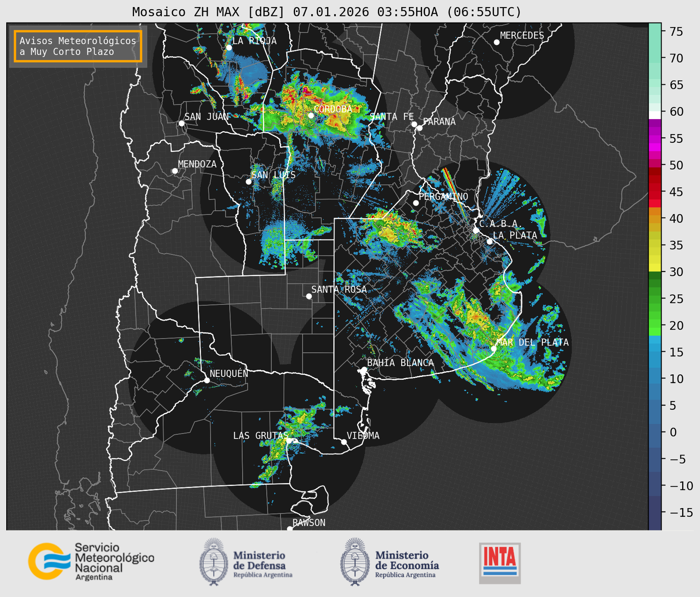Select the LA RIOJA city marker

coord(229,48)
